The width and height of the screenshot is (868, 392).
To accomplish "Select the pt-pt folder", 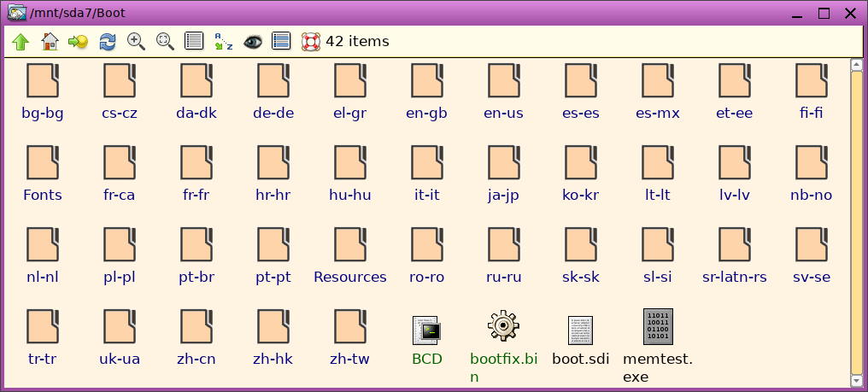I will point(273,256).
